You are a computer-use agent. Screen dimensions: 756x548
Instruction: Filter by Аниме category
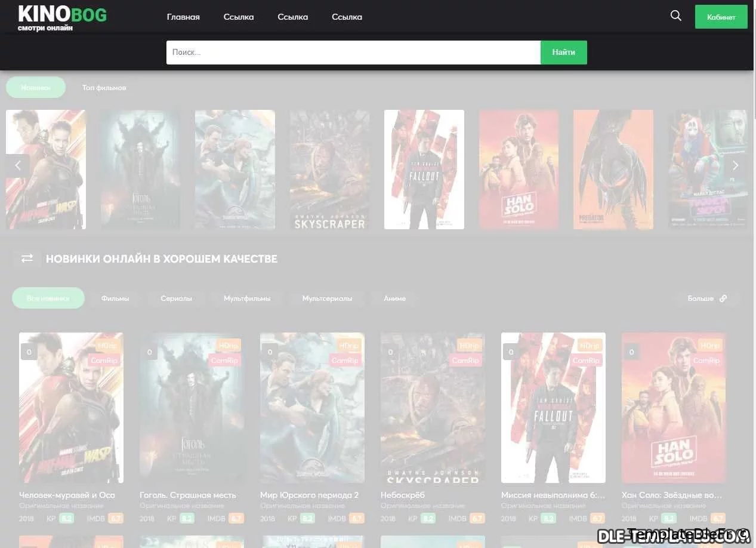pyautogui.click(x=394, y=298)
